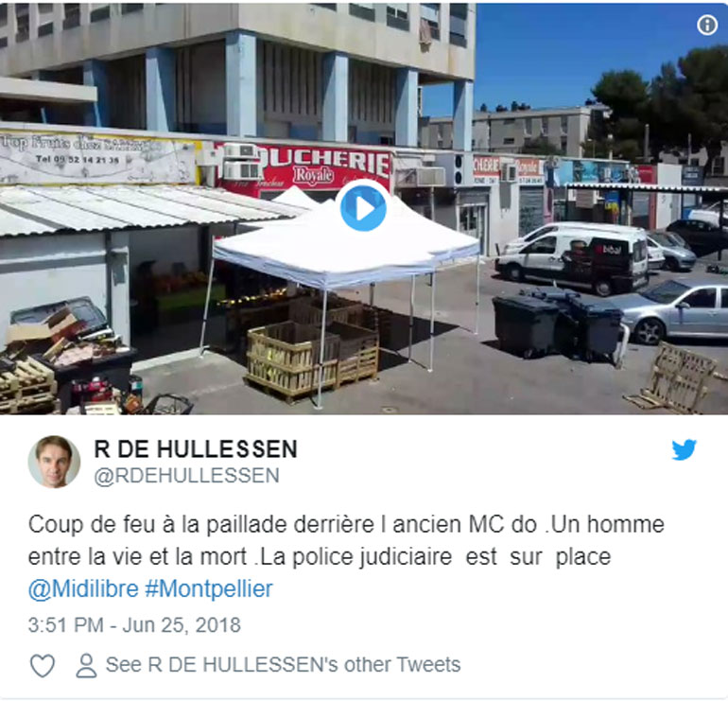Like the tweet with the heart icon
This screenshot has height=701, width=728.
point(43,665)
